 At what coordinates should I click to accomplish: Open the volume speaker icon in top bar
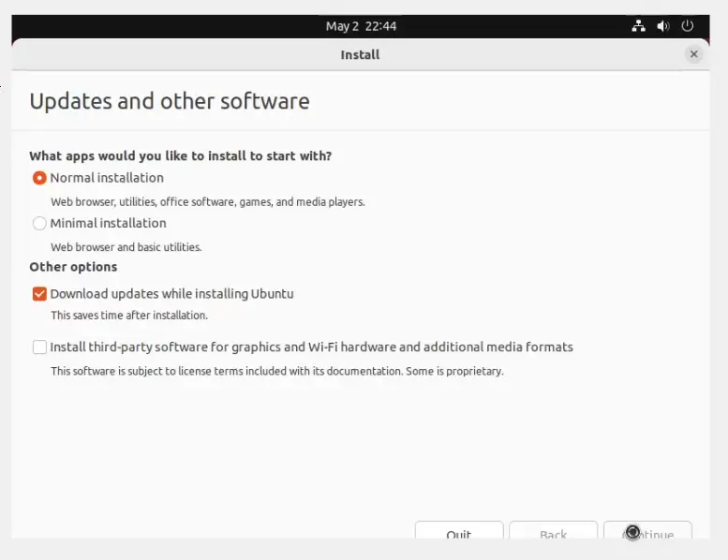tap(663, 26)
